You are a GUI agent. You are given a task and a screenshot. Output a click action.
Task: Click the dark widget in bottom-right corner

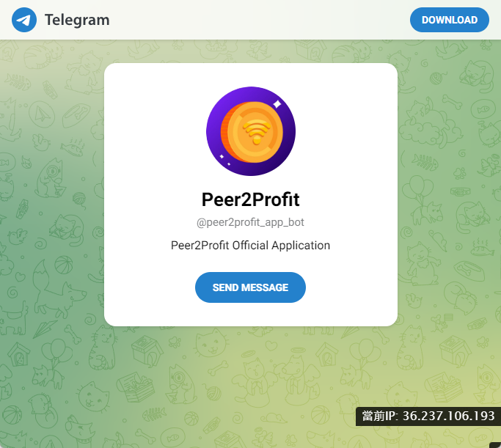[495, 445]
